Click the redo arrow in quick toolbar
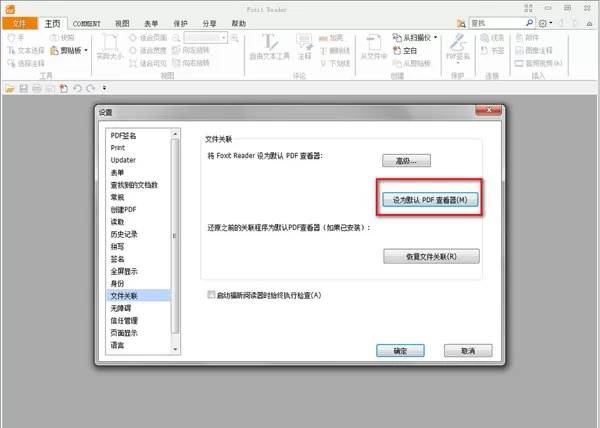This screenshot has height=428, width=600. point(91,89)
